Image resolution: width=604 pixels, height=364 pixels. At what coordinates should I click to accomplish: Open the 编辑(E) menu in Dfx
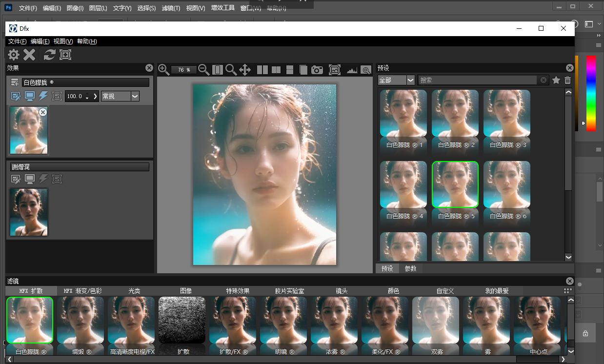click(40, 41)
